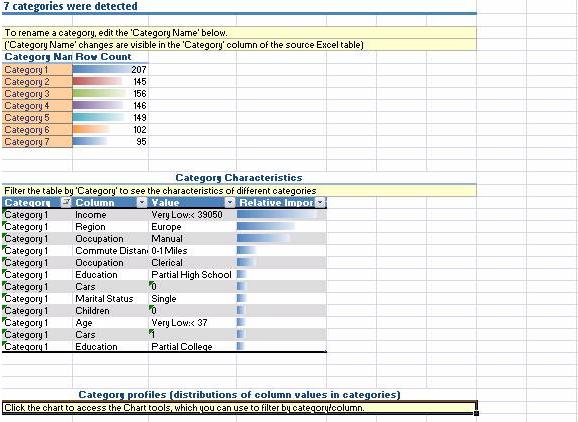Select the Category 5 name cell
Screen dimensions: 578x422
click(37, 118)
